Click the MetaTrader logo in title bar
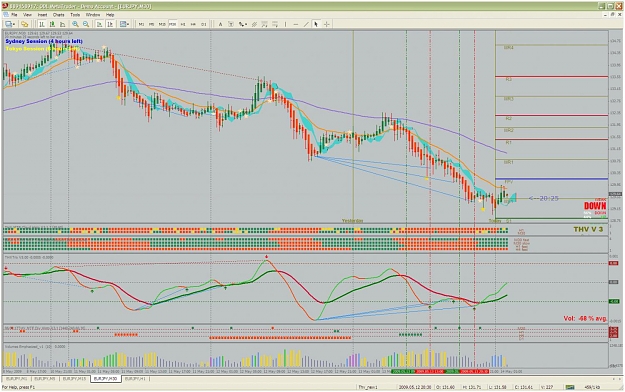 point(5,6)
